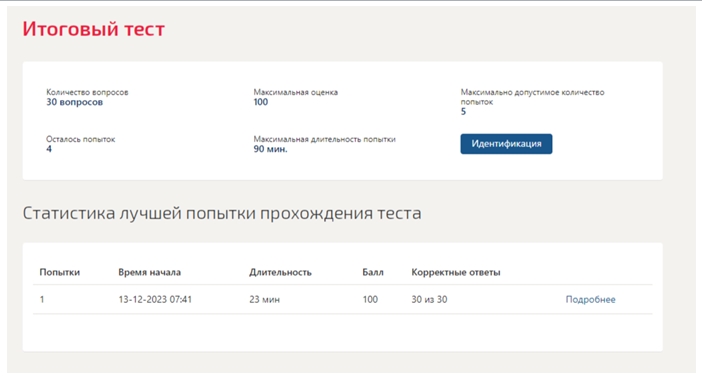Click the Количество вопросов label
This screenshot has width=702, height=385.
pyautogui.click(x=87, y=92)
